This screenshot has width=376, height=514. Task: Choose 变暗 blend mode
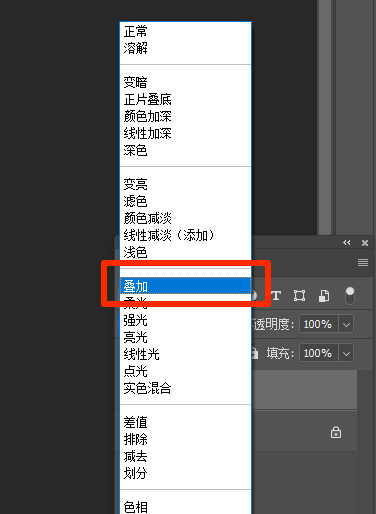point(185,82)
